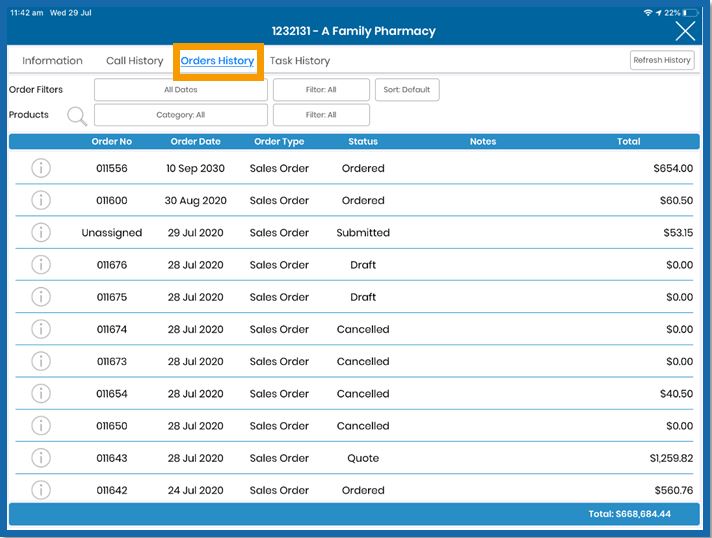
Task: Click the Unassigned order number cell
Action: (112, 233)
